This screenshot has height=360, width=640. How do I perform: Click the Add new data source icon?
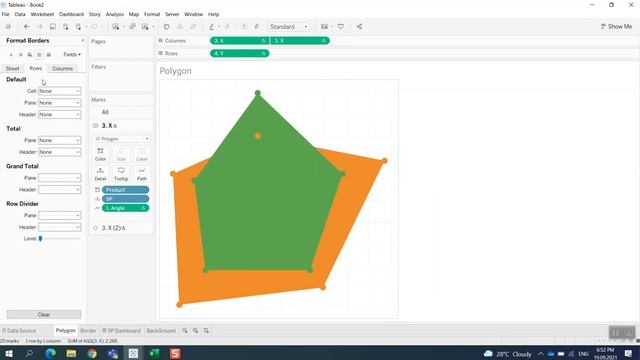(65, 27)
